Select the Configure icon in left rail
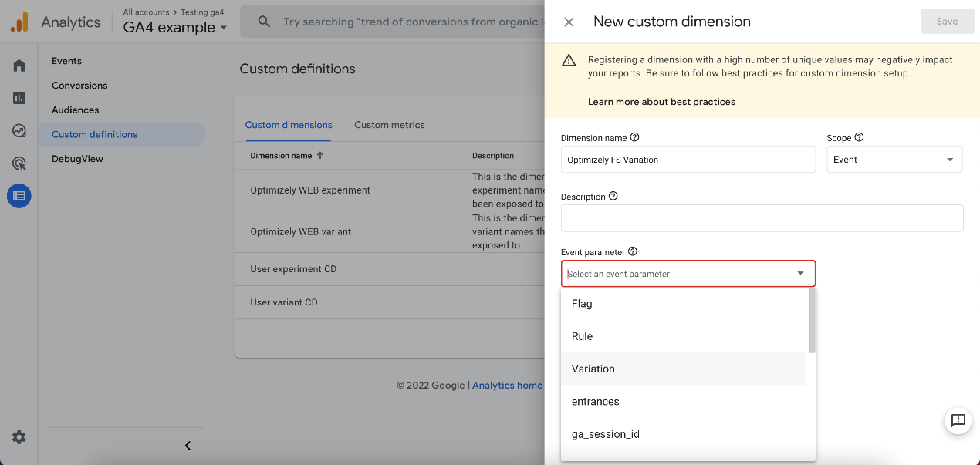980x465 pixels. pos(19,196)
